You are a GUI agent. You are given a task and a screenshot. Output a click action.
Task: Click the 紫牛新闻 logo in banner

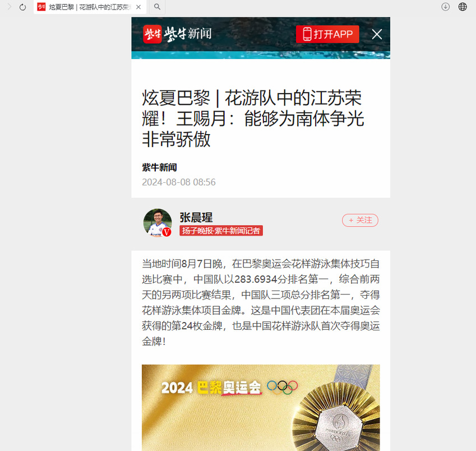(x=177, y=34)
